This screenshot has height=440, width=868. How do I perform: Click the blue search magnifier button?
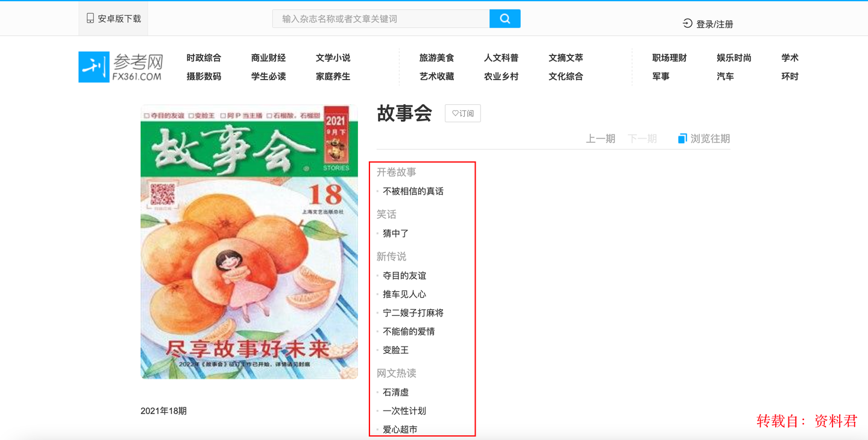tap(505, 19)
